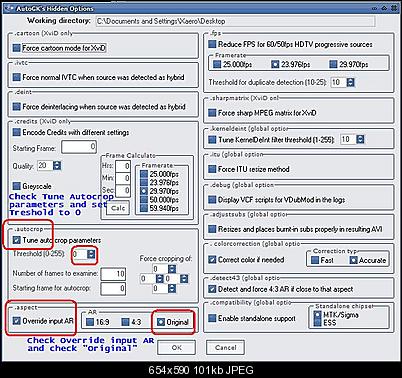Click the Starting Frame input field
Screen dimensions: 402x378
[79, 147]
